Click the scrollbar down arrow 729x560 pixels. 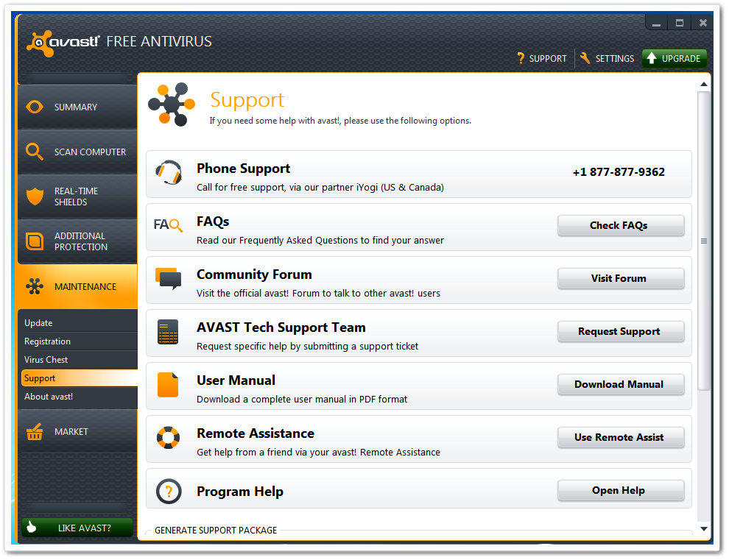(704, 528)
